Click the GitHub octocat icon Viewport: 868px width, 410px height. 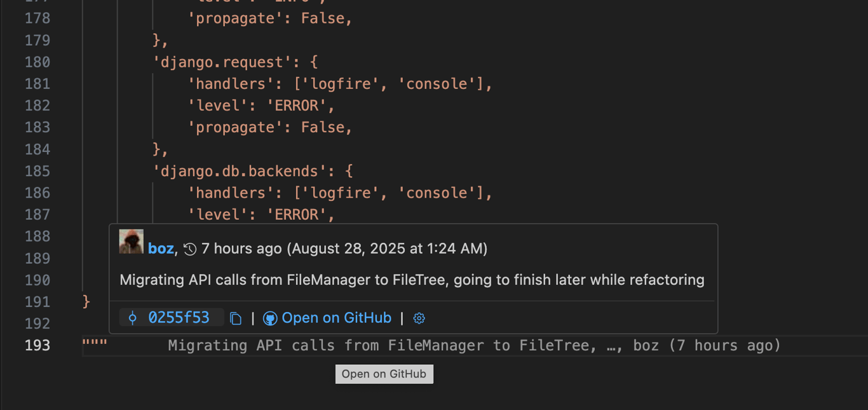click(x=270, y=318)
